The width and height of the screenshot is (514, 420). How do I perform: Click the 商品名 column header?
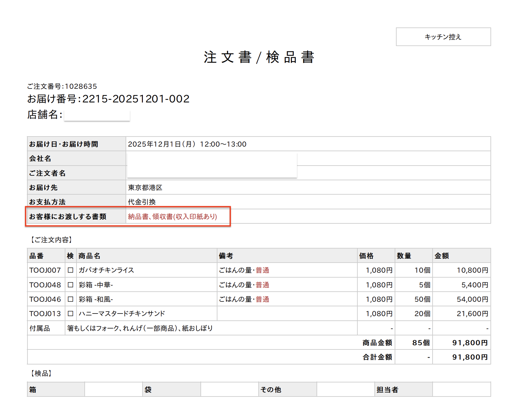click(146, 256)
